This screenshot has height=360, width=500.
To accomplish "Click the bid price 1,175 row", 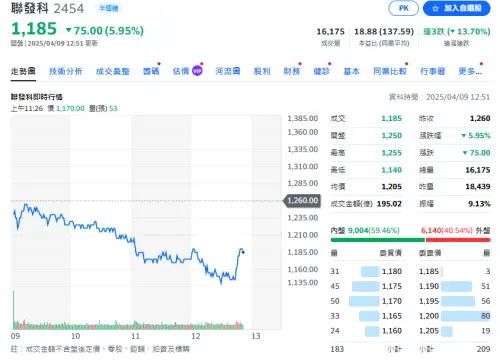I will [366, 286].
